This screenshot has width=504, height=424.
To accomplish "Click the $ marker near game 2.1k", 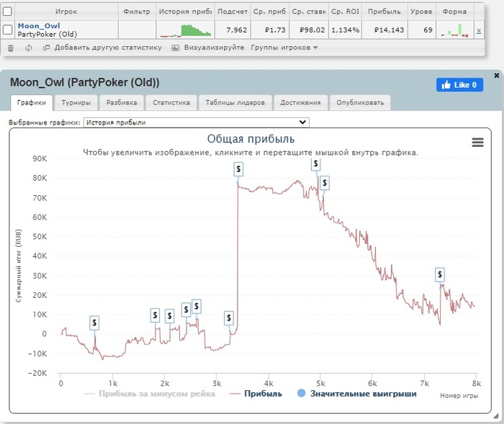I will [x=169, y=316].
